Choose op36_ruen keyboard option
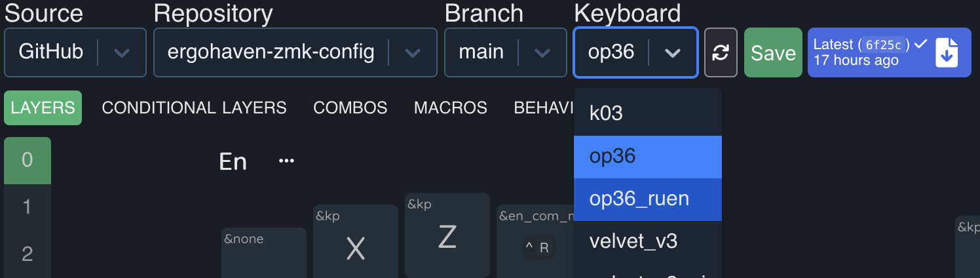 [x=639, y=199]
